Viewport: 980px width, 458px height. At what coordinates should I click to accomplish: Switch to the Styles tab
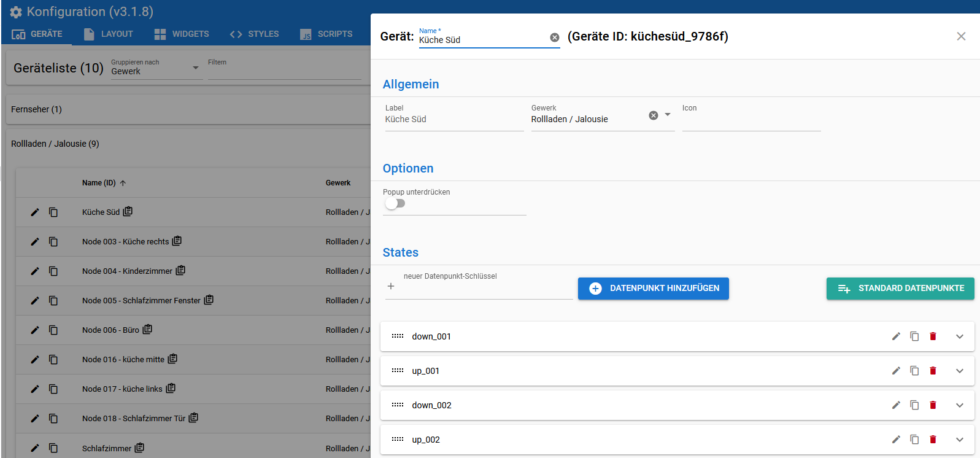tap(254, 34)
